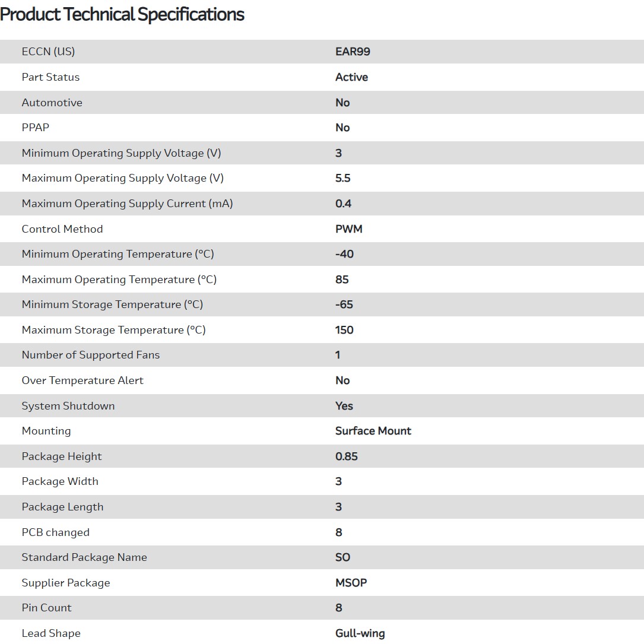Click the Active part status value
644x644 pixels.
click(x=351, y=77)
